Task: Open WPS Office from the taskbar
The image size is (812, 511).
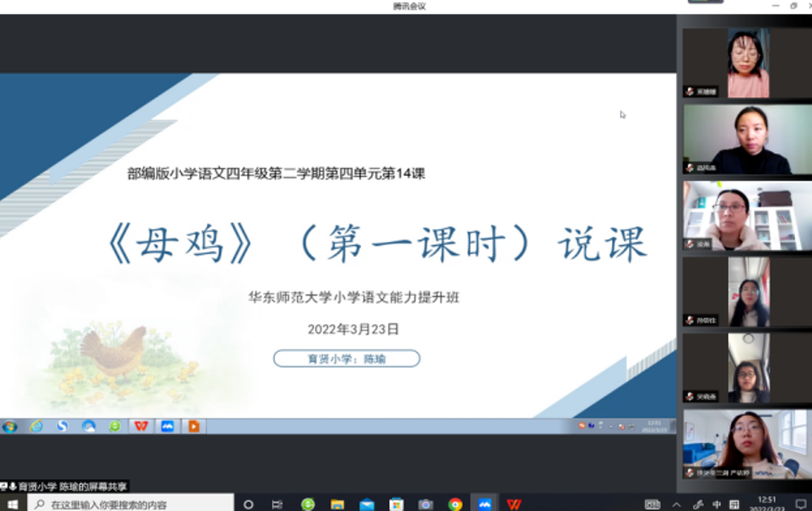Action: (513, 504)
